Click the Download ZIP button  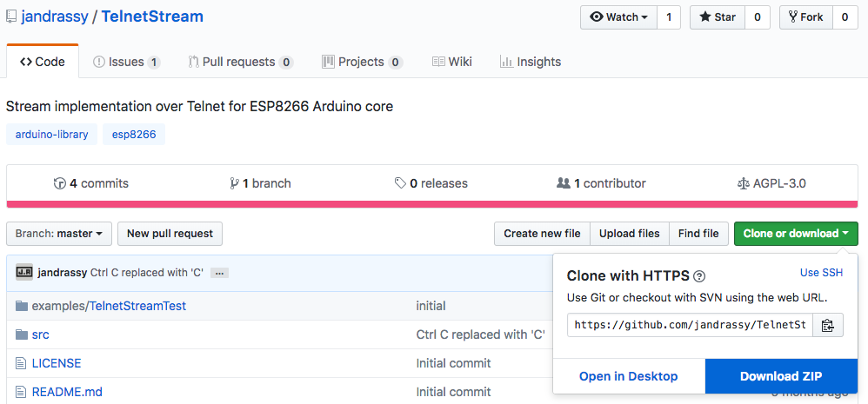(x=781, y=376)
